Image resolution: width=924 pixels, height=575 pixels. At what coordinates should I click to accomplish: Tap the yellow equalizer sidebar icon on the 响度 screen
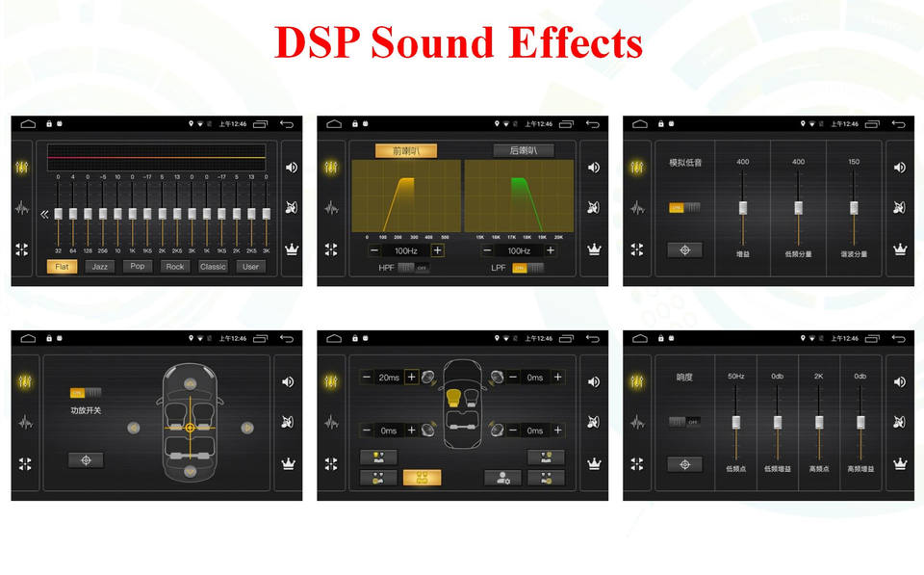click(637, 381)
